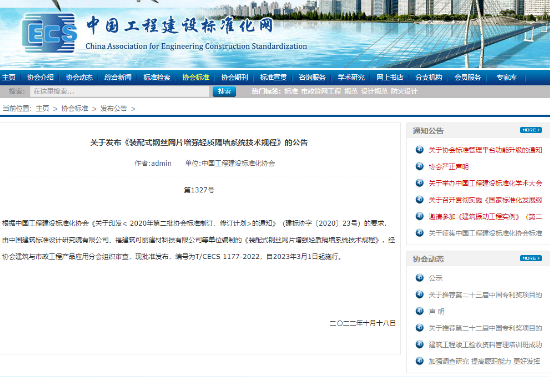Viewport: 550px width, 377px height.
Task: Click hot keyword 设计规范
Action: click(374, 91)
